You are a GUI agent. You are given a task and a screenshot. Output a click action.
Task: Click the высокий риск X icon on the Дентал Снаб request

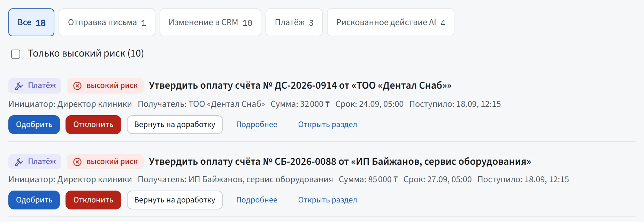(77, 86)
